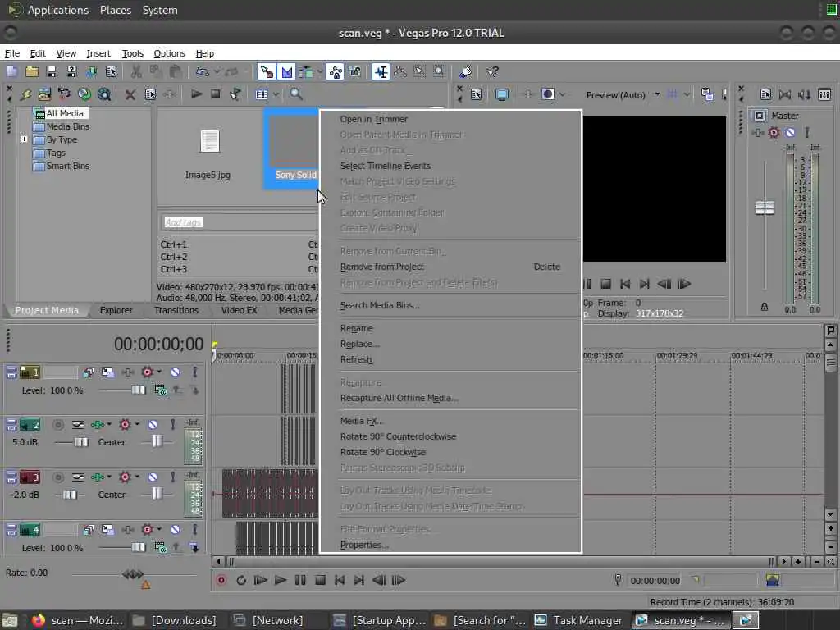Open the Views dropdown arrow in Project Media

tap(276, 95)
